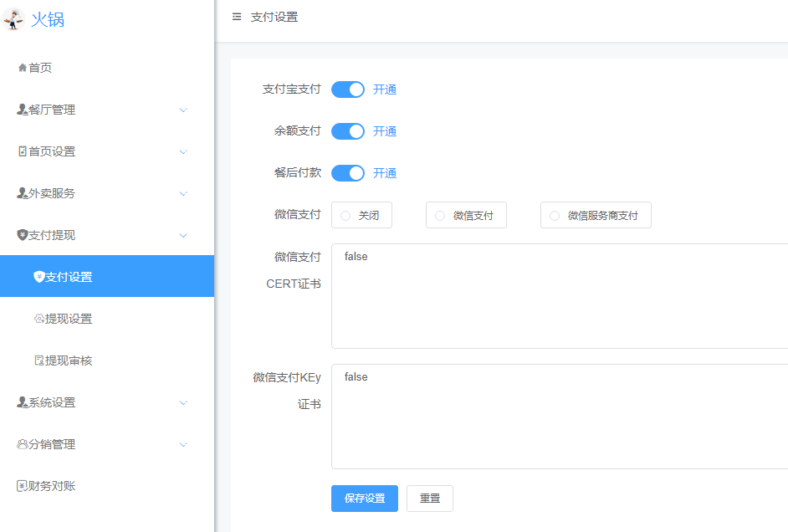Click the 开通 label beside 餐后付款
The image size is (788, 532).
pos(385,173)
